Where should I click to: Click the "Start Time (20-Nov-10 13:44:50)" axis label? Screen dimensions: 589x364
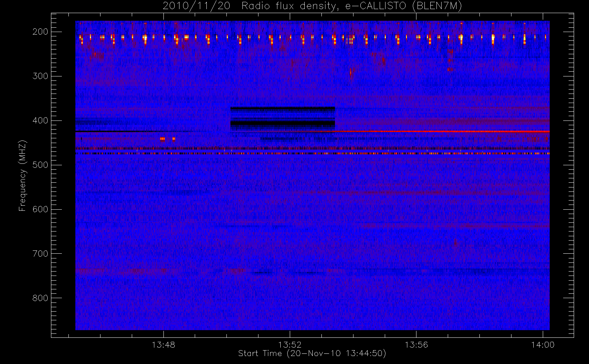tap(312, 353)
